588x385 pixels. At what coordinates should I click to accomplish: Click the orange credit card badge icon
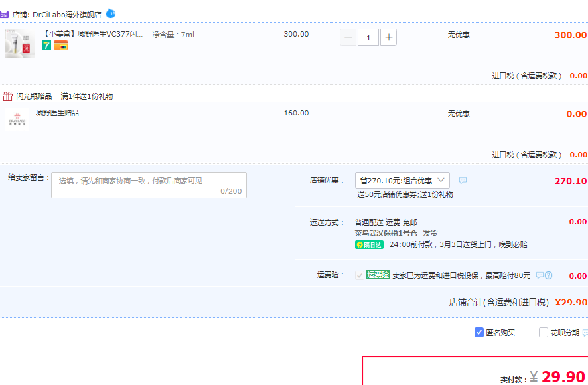point(60,46)
